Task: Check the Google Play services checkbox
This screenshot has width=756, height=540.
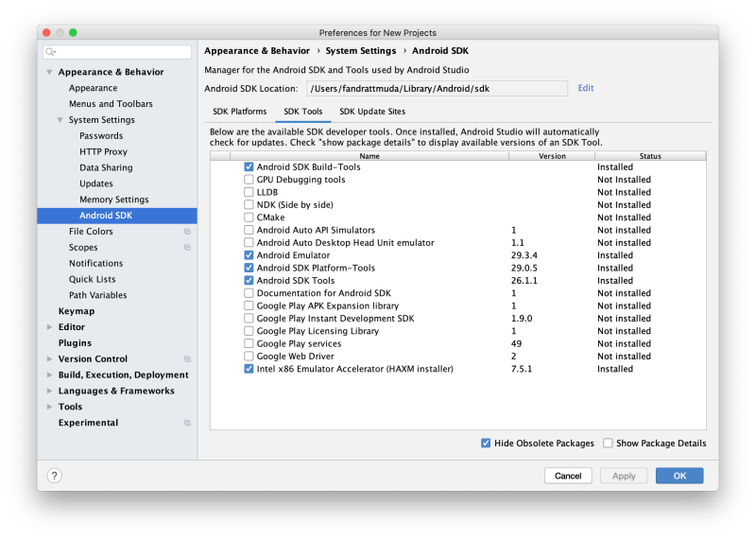Action: (249, 343)
